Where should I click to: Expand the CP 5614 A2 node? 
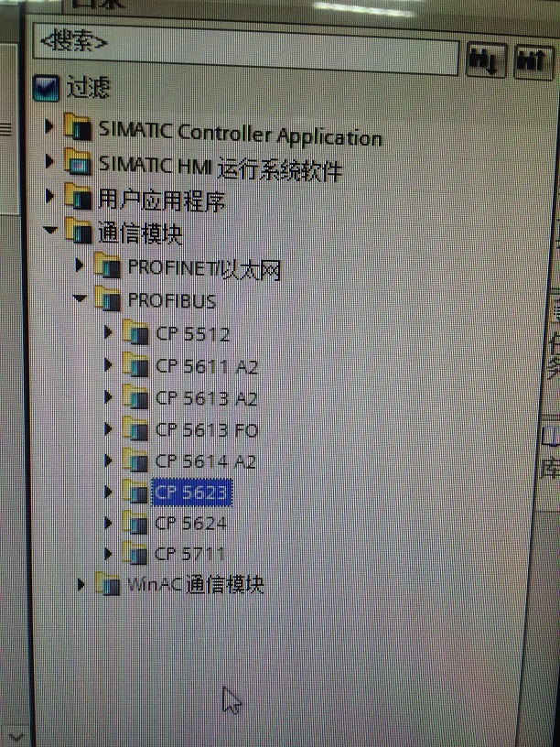point(109,460)
